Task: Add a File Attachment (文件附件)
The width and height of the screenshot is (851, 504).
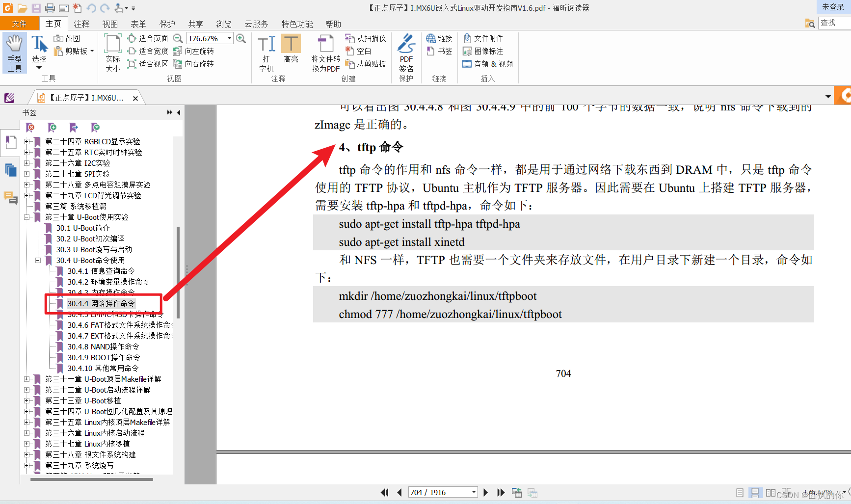Action: (483, 38)
